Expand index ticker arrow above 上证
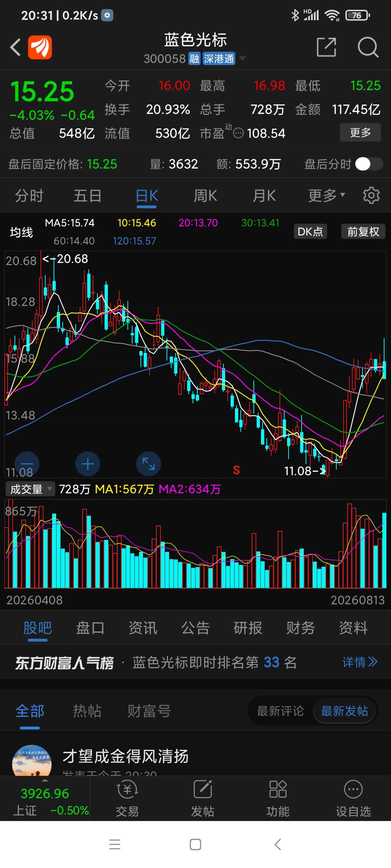 click(45, 780)
